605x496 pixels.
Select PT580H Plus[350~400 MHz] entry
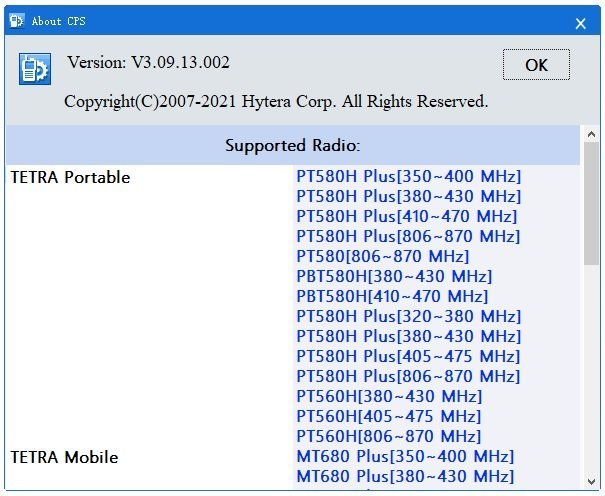tap(409, 176)
